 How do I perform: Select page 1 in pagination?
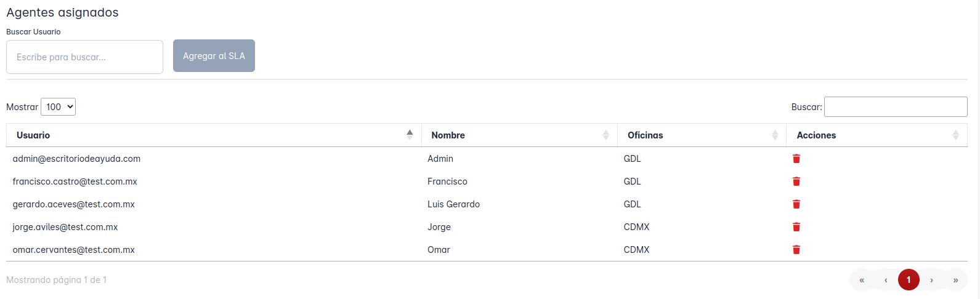pyautogui.click(x=909, y=280)
